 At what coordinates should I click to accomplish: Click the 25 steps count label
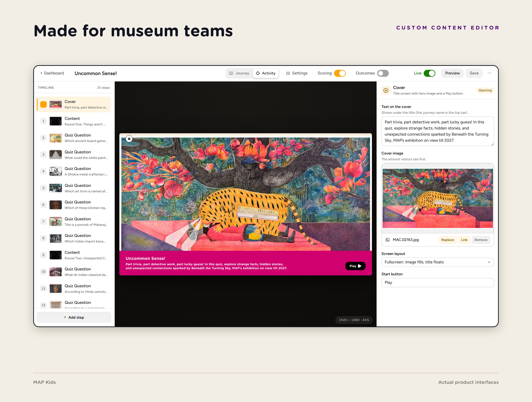[x=103, y=88]
